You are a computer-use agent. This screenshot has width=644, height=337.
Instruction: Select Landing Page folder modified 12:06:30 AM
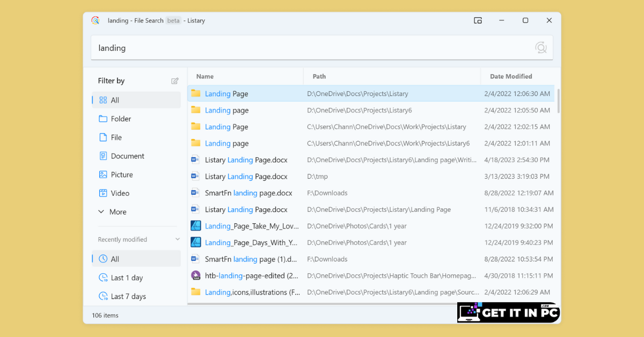pos(371,93)
